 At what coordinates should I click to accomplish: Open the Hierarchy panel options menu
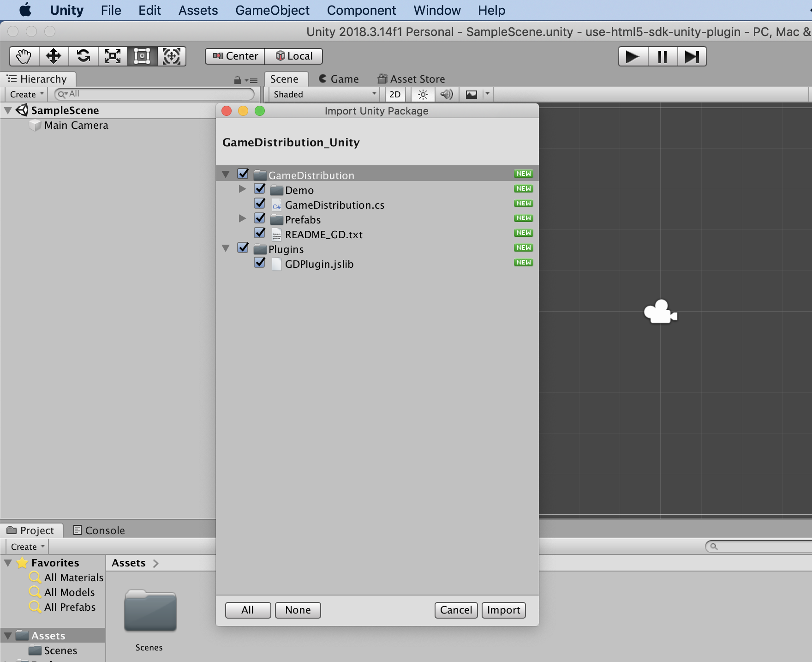point(251,80)
